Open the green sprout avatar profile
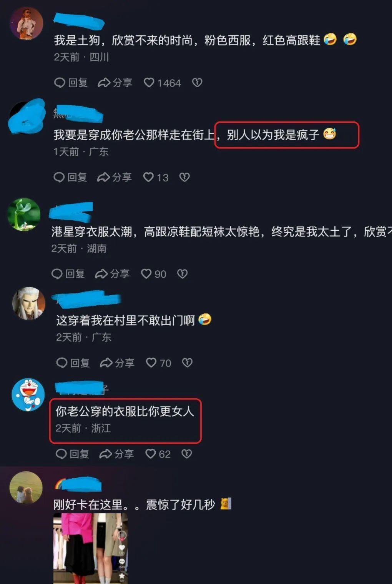 [x=24, y=215]
